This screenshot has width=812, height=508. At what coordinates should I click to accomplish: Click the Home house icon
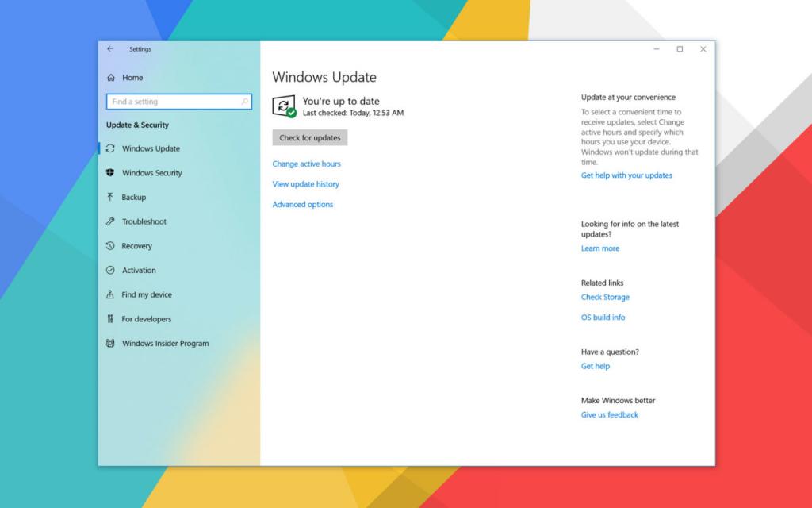[112, 77]
